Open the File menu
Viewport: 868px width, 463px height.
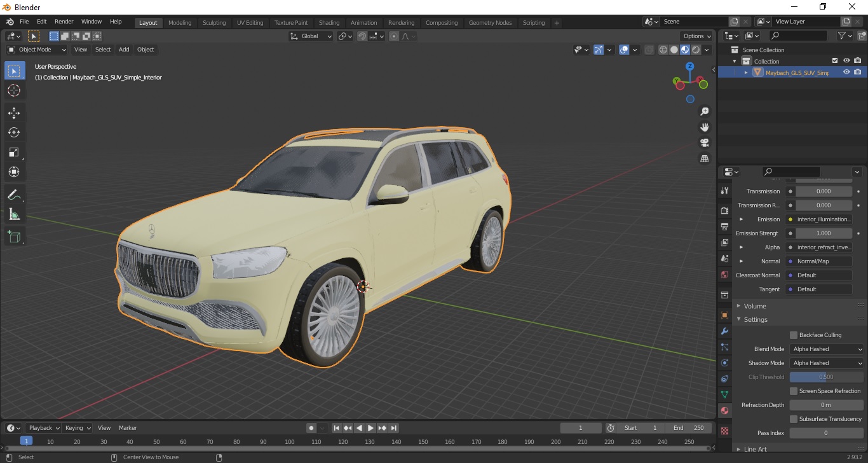pos(24,22)
